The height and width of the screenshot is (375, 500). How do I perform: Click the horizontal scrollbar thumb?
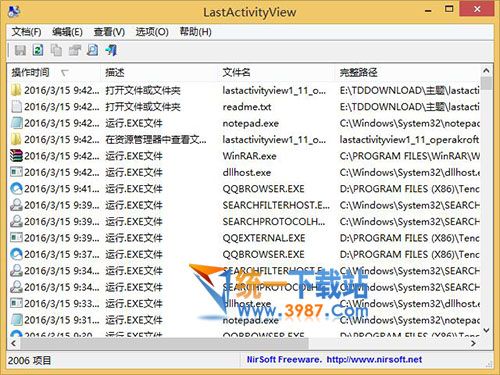click(165, 343)
